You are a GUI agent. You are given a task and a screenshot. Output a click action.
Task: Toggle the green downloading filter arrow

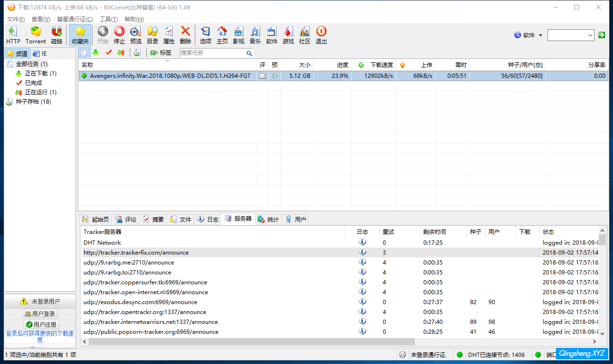tap(96, 53)
